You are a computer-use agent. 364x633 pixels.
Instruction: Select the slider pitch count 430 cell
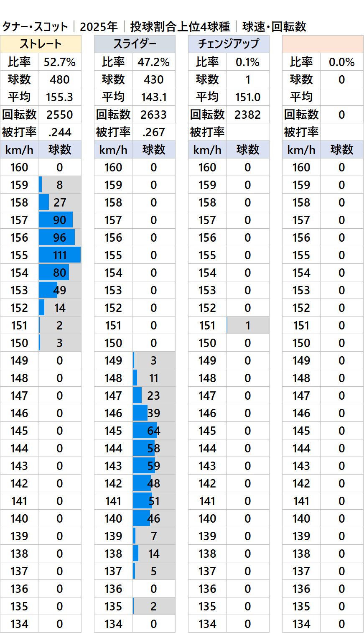pos(154,80)
